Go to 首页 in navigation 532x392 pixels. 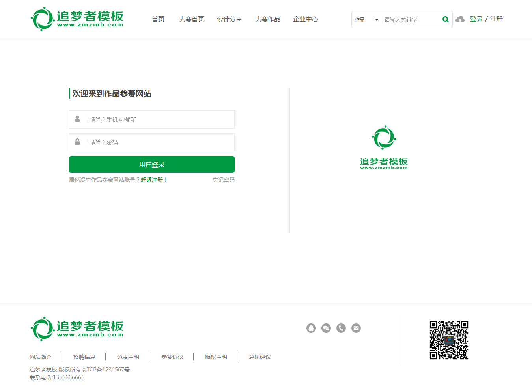pyautogui.click(x=158, y=19)
